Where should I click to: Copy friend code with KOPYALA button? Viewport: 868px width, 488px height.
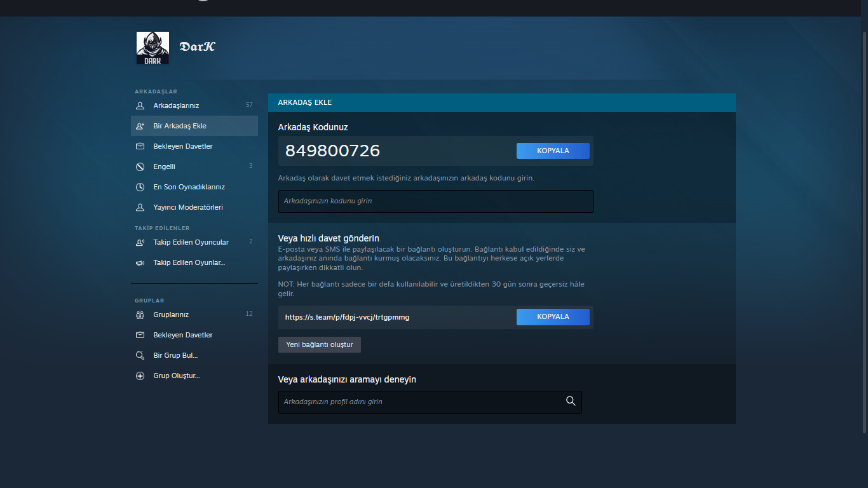pyautogui.click(x=553, y=151)
